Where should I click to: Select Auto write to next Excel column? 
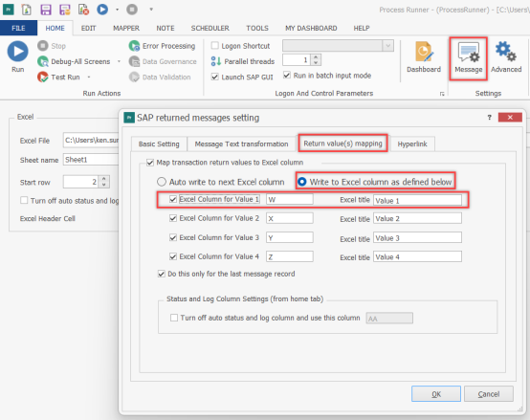coord(162,182)
